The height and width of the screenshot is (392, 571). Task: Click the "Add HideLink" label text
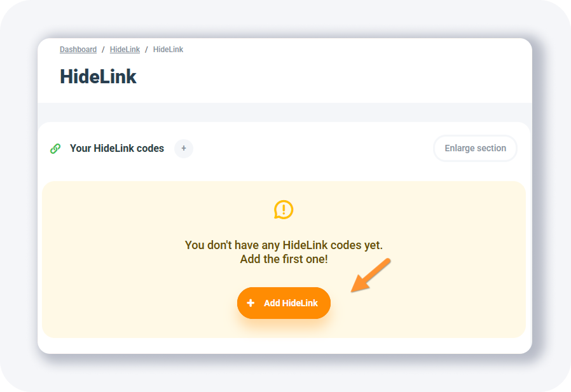click(x=291, y=303)
